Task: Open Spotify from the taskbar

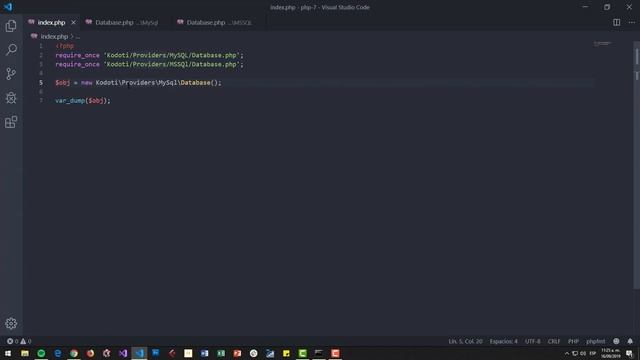Action: pos(41,353)
